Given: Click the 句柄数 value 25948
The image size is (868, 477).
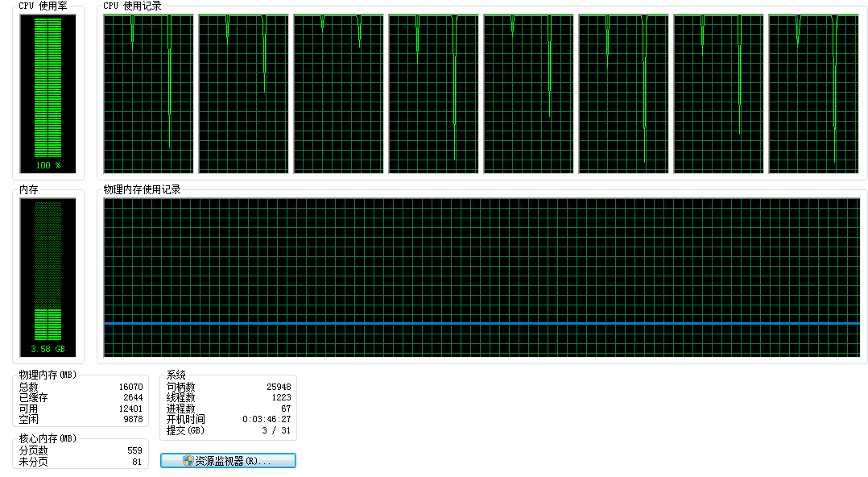Looking at the screenshot, I should [279, 388].
